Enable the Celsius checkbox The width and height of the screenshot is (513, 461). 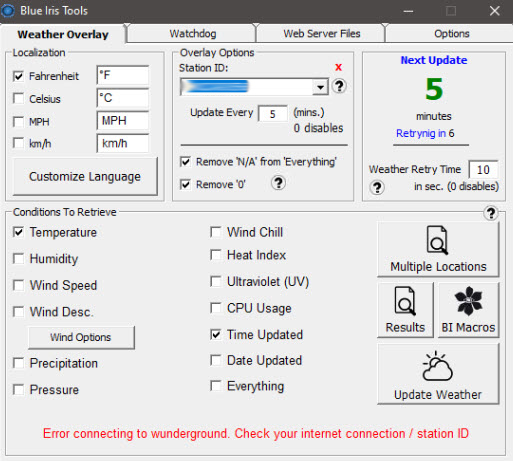18,99
